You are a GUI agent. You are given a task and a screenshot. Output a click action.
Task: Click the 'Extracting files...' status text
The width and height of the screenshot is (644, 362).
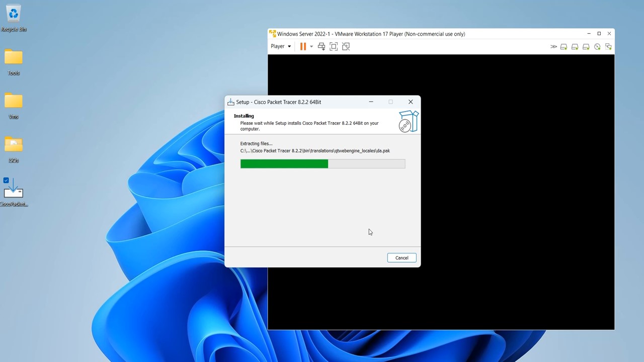[x=256, y=144]
